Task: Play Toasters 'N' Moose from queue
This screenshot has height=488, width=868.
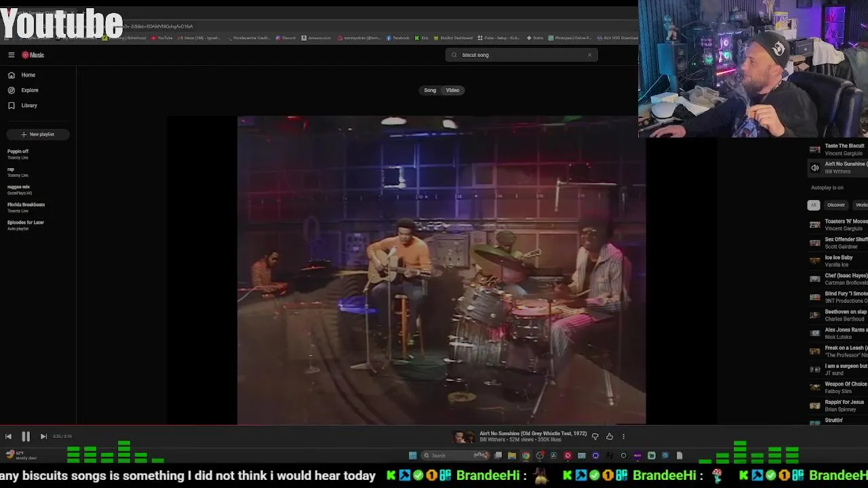Action: tap(838, 224)
